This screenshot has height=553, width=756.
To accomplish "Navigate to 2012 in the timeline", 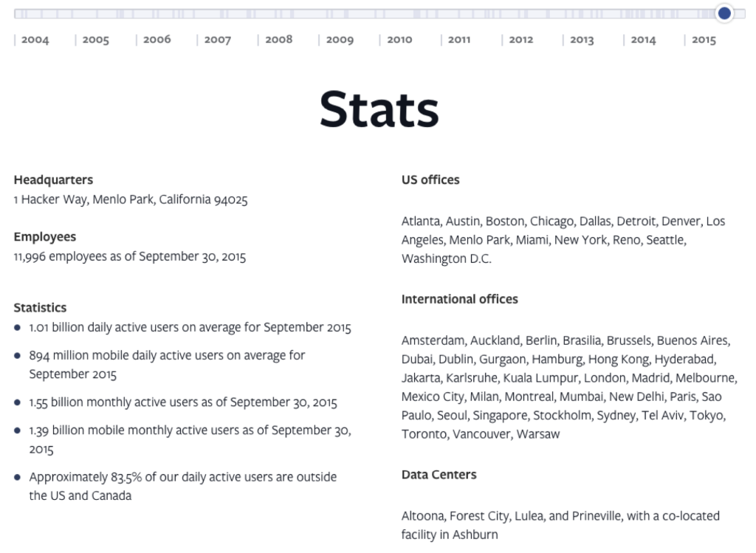I will 521,40.
